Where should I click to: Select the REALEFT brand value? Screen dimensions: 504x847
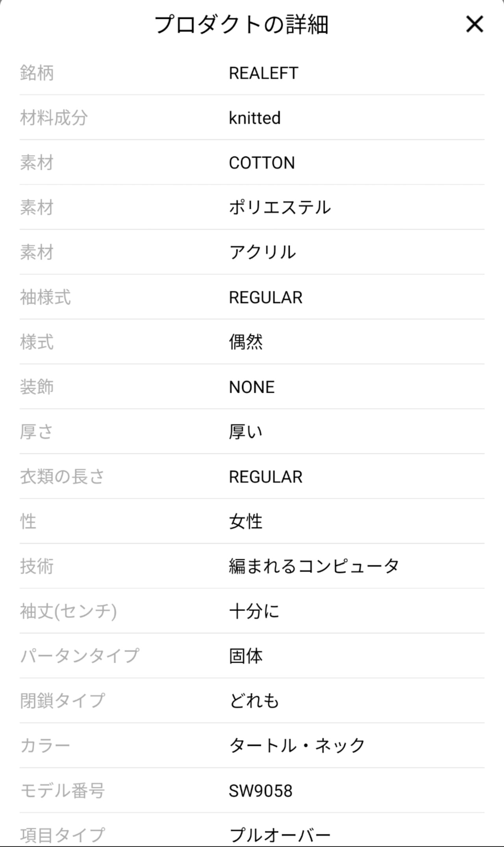pyautogui.click(x=263, y=73)
